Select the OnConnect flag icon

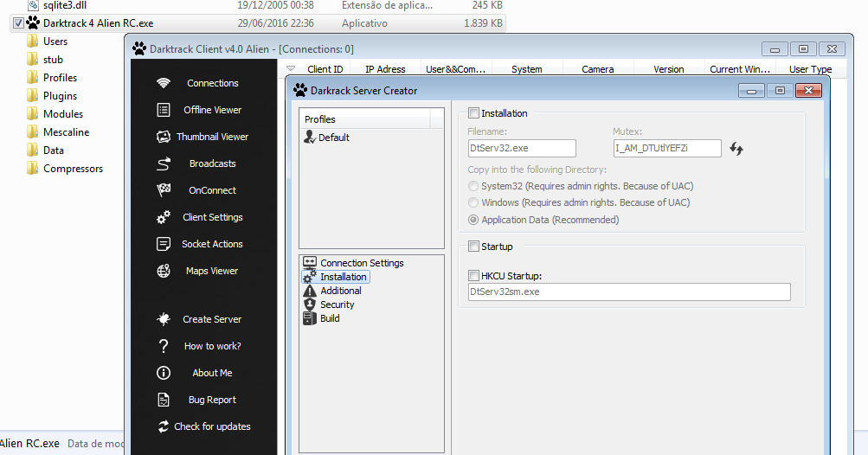[164, 190]
